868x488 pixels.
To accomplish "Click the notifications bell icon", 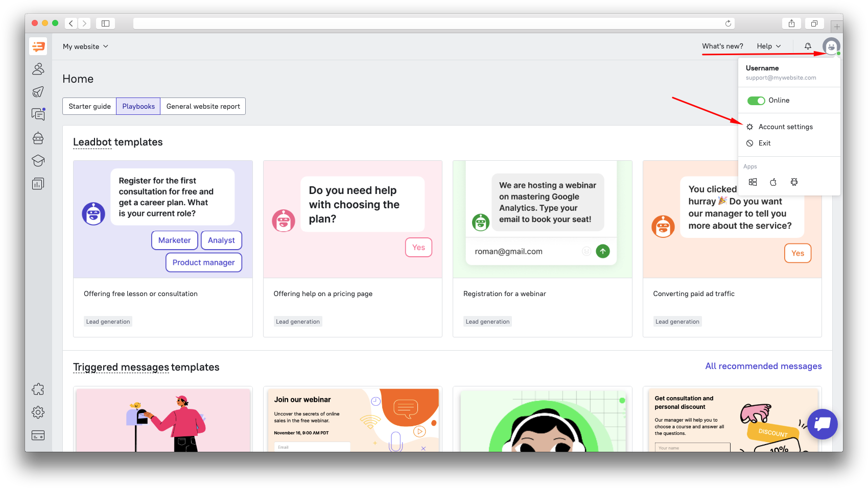I will 808,46.
